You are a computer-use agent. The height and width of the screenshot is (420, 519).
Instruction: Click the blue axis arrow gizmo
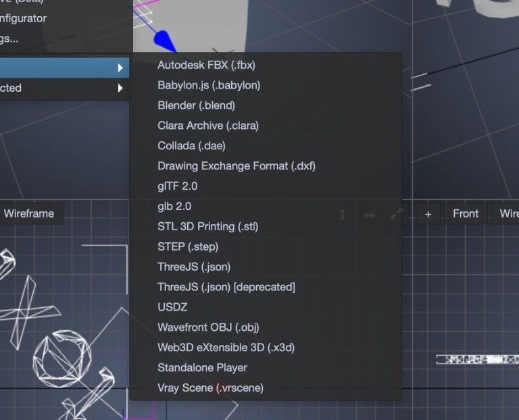tap(164, 42)
